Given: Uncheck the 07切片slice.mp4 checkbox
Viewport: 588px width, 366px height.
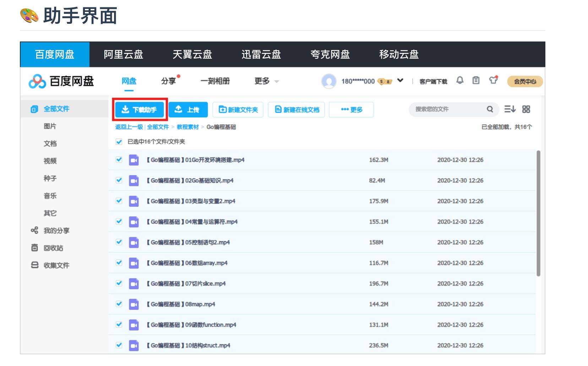Looking at the screenshot, I should 119,283.
